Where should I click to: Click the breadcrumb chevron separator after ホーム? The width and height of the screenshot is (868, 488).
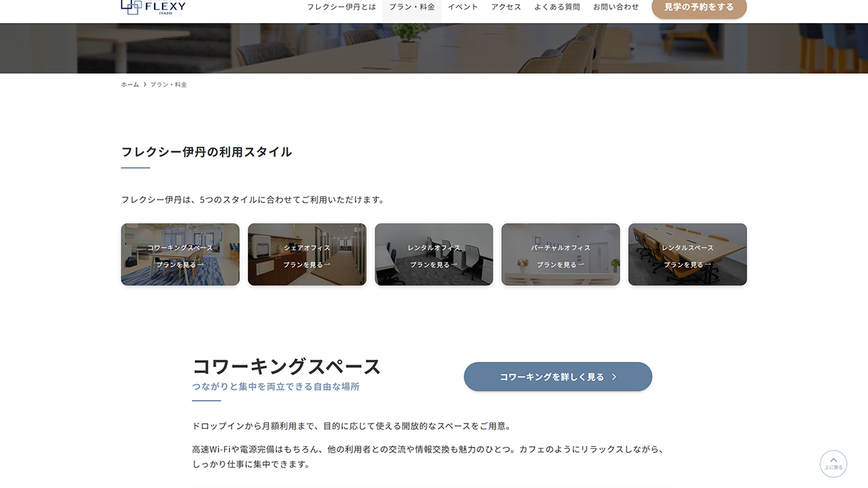145,85
